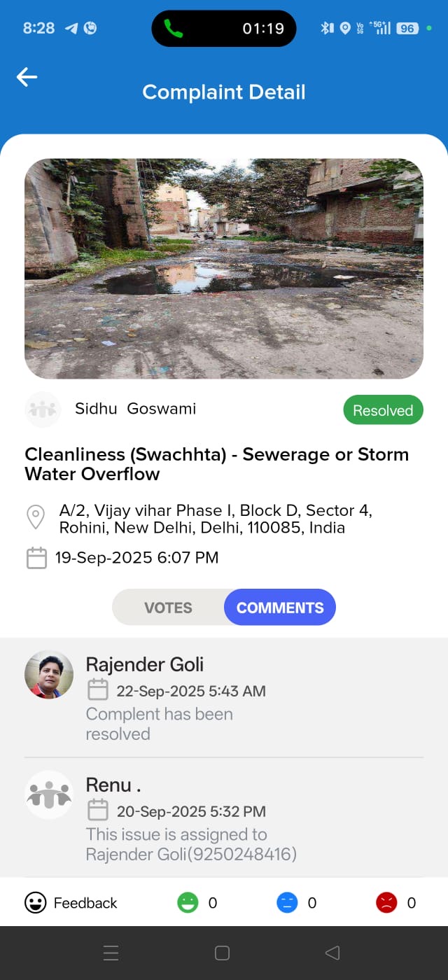Select the COMMENTS tab
Viewport: 448px width, 980px height.
click(280, 608)
